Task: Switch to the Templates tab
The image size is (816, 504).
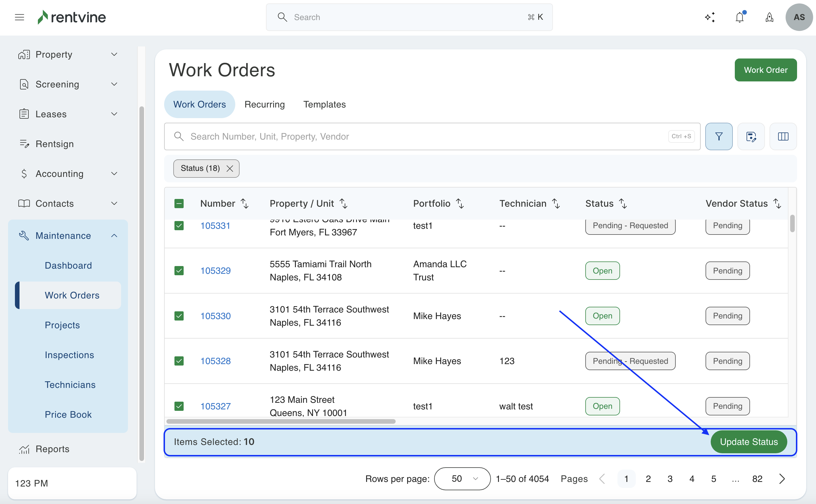Action: click(x=324, y=104)
